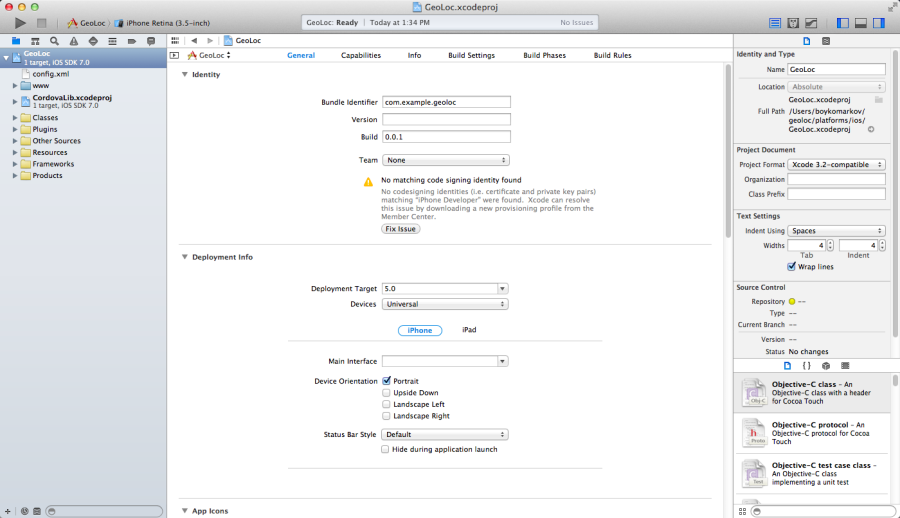
Task: Increment the Tab width stepper
Action: coord(830,243)
